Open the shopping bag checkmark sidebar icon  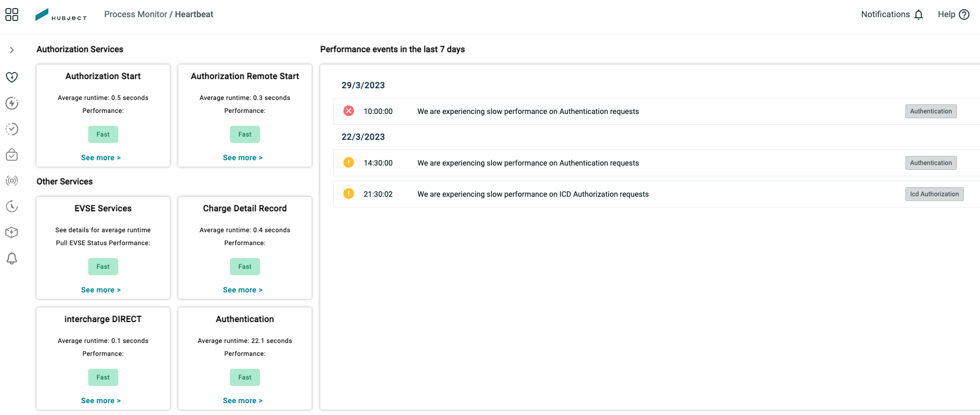click(x=12, y=155)
